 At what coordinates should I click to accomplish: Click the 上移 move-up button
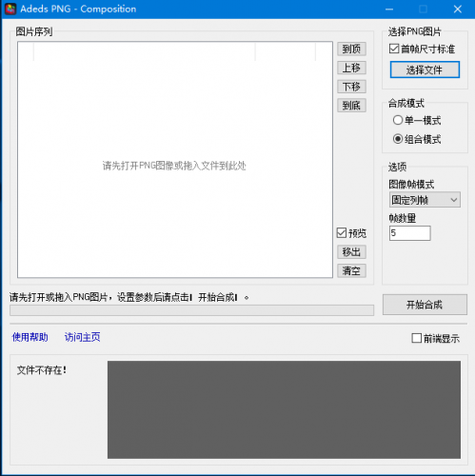click(351, 68)
